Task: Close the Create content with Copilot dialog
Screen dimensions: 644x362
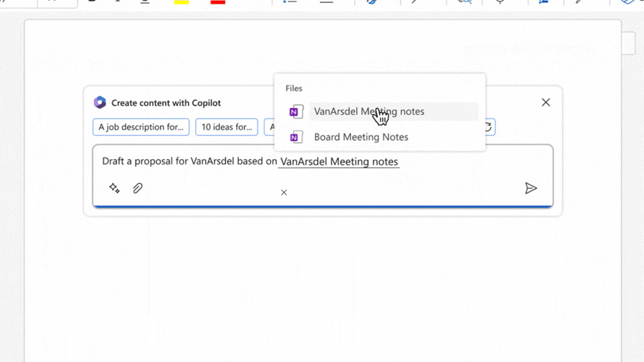Action: tap(545, 103)
